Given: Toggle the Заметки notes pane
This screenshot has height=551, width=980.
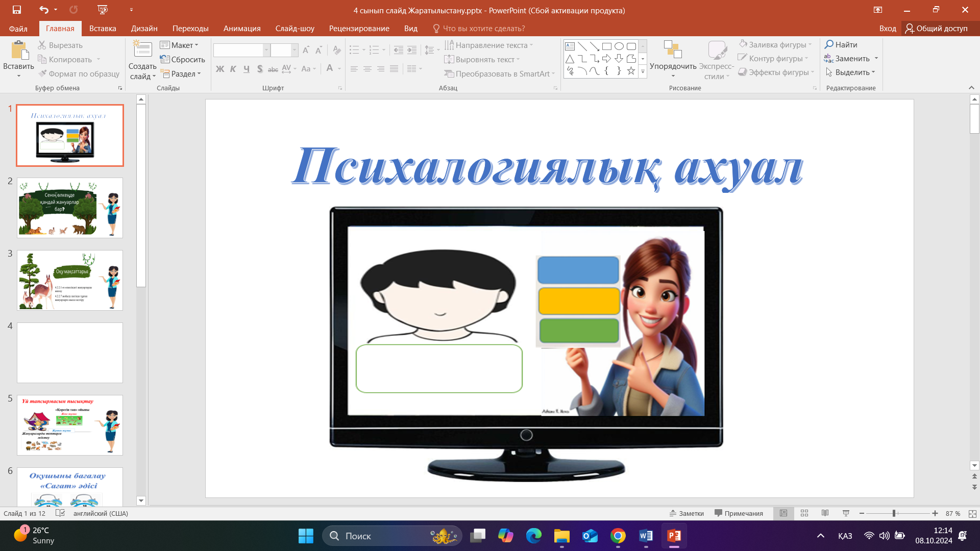Looking at the screenshot, I should 687,513.
